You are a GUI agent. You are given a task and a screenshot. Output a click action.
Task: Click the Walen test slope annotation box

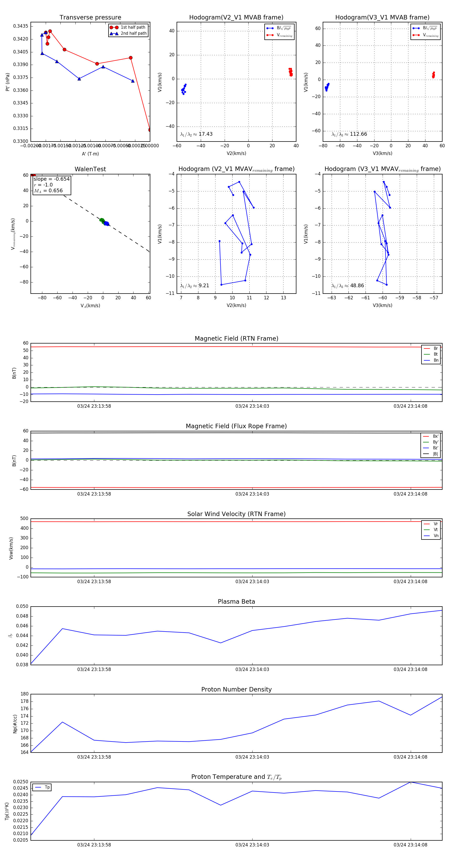click(x=52, y=185)
